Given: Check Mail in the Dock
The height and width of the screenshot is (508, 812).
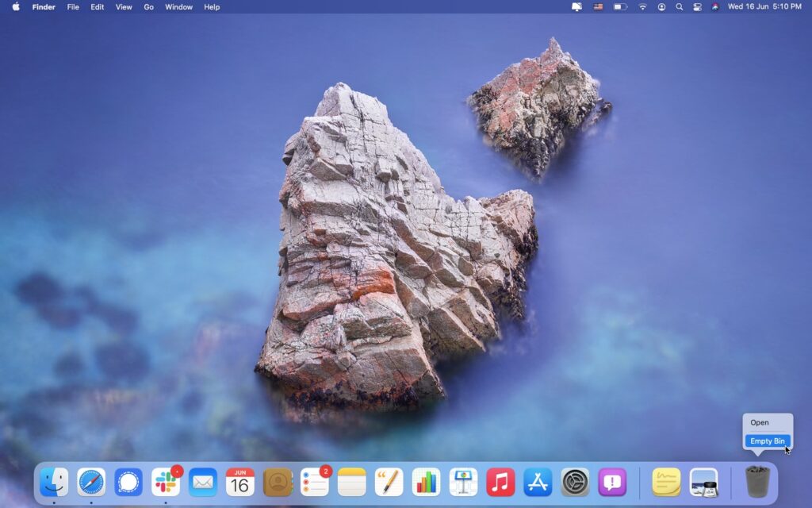Looking at the screenshot, I should (x=203, y=480).
